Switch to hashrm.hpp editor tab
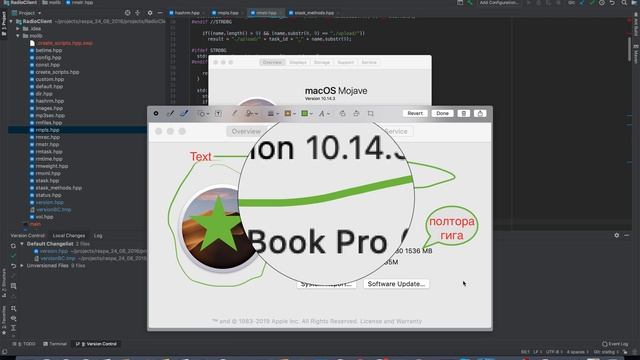Screen dimensions: 640x360 pyautogui.click(x=187, y=13)
